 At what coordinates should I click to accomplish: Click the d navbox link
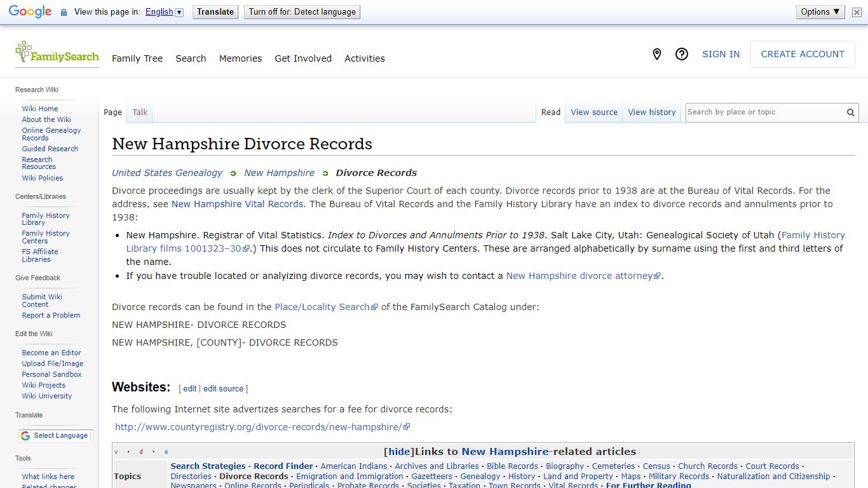click(141, 452)
